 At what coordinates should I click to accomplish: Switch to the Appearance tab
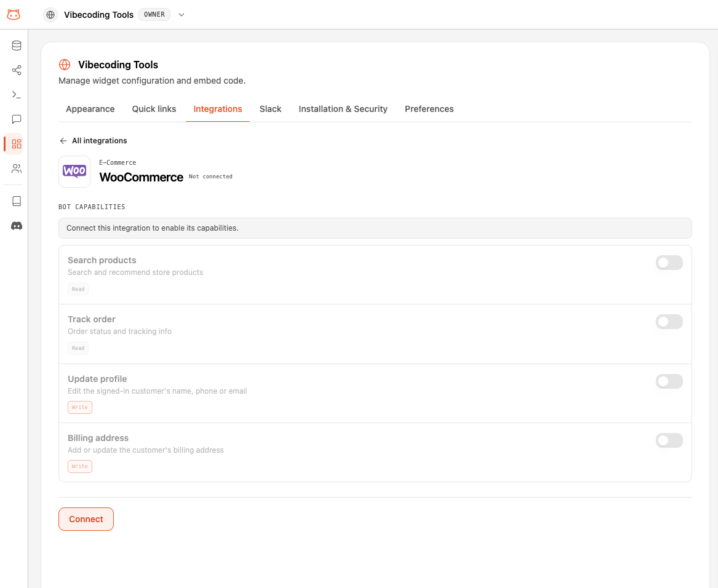(x=90, y=109)
